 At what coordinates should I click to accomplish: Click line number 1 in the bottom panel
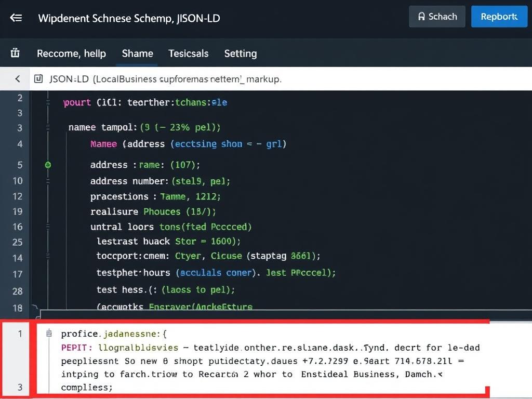click(x=20, y=334)
